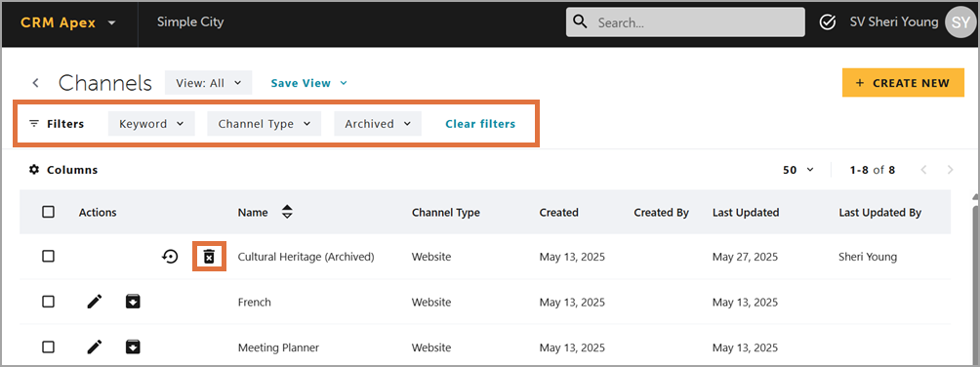
Task: Click into the Search field
Action: pyautogui.click(x=685, y=22)
